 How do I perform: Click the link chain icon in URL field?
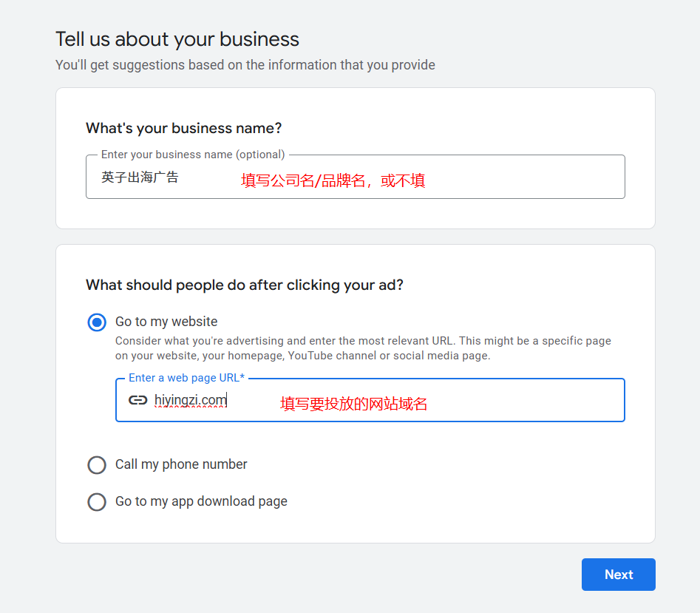point(138,400)
